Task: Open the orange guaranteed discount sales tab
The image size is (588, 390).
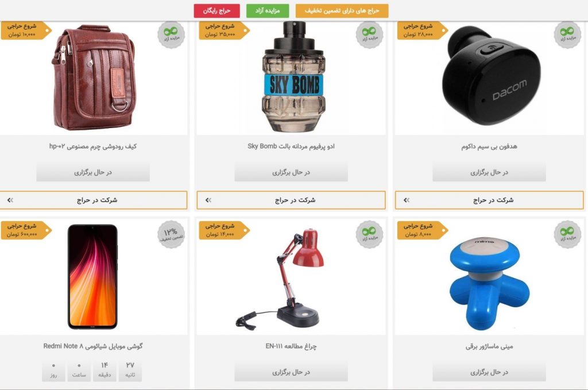Action: [x=342, y=11]
